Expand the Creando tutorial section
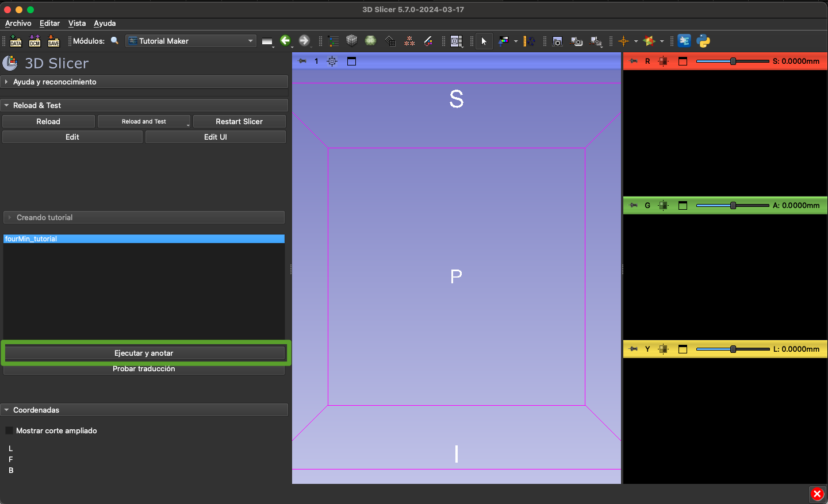This screenshot has height=504, width=828. tap(144, 217)
